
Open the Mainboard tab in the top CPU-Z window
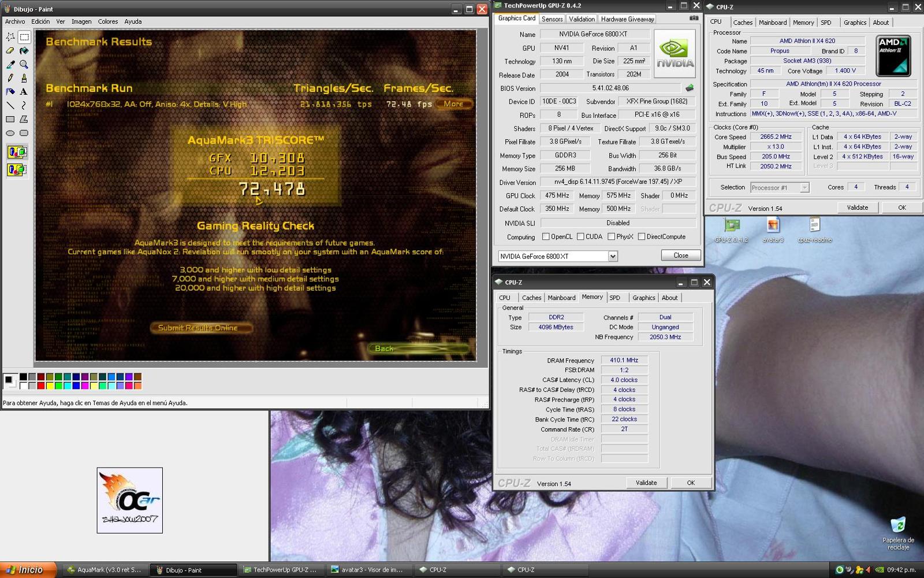coord(773,23)
